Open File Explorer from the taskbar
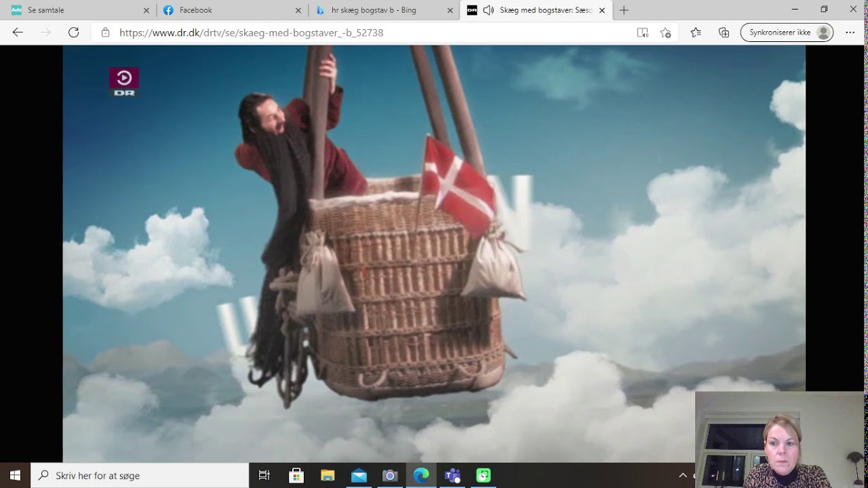868x488 pixels. [328, 475]
